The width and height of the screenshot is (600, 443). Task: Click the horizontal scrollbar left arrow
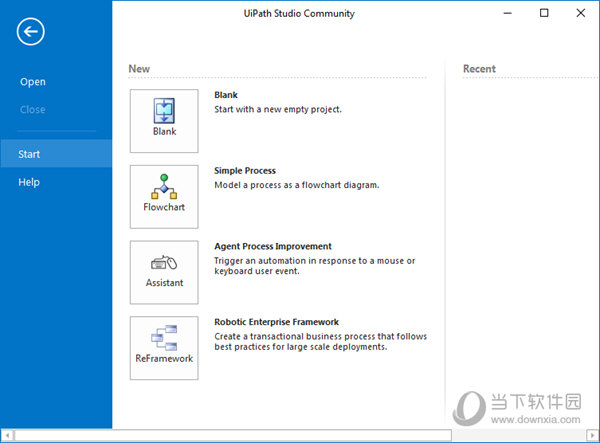(x=7, y=435)
